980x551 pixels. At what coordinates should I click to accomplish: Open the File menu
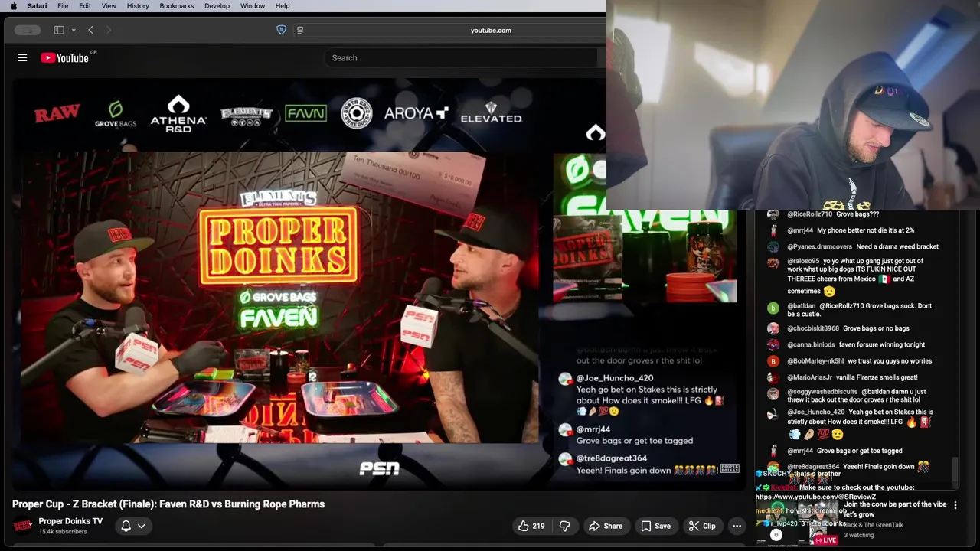[63, 6]
